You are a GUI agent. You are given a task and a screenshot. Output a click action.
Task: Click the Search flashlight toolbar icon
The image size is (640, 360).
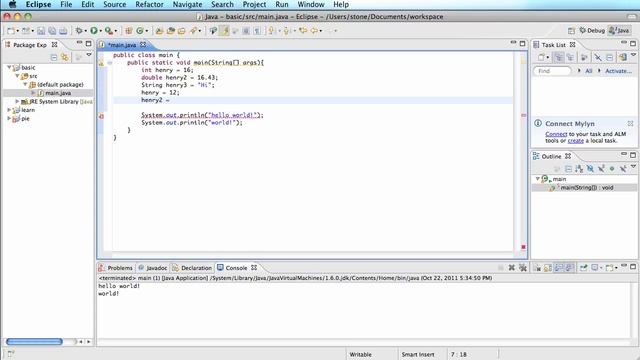pyautogui.click(x=193, y=31)
